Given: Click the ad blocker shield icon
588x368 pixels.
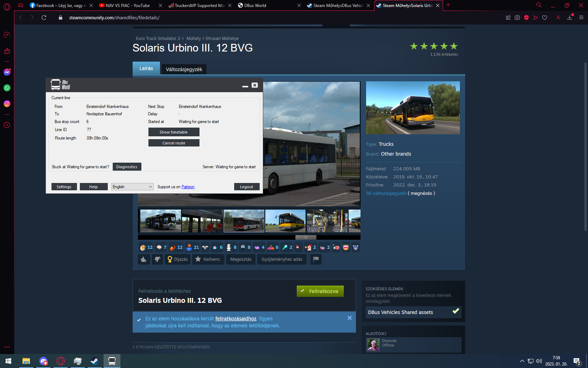Looking at the screenshot, I should [x=526, y=18].
